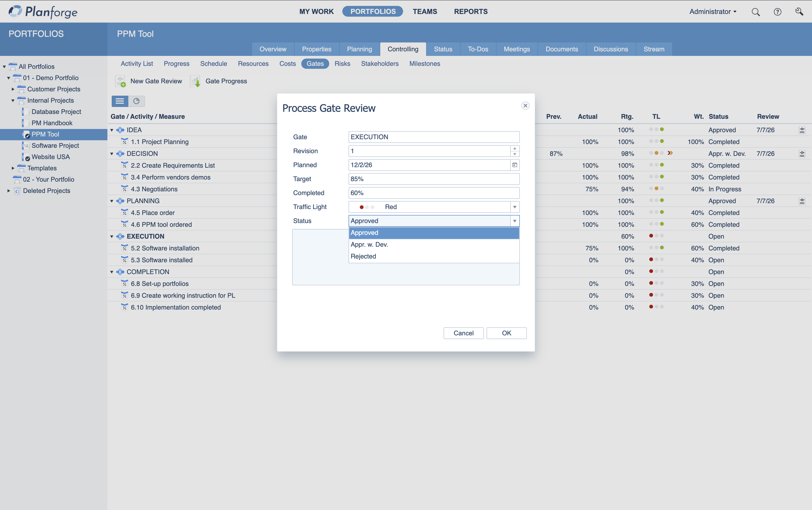Switch to the Overview tab
The width and height of the screenshot is (812, 510).
[273, 49]
